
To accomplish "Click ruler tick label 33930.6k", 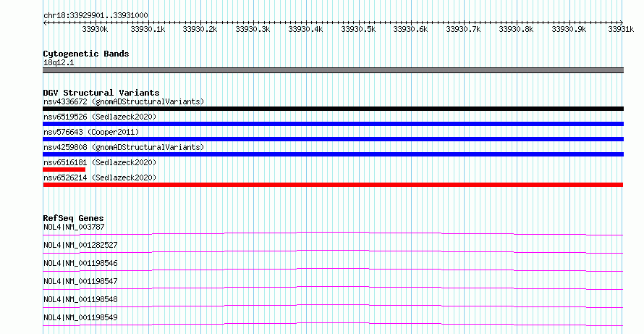I will click(x=410, y=29).
